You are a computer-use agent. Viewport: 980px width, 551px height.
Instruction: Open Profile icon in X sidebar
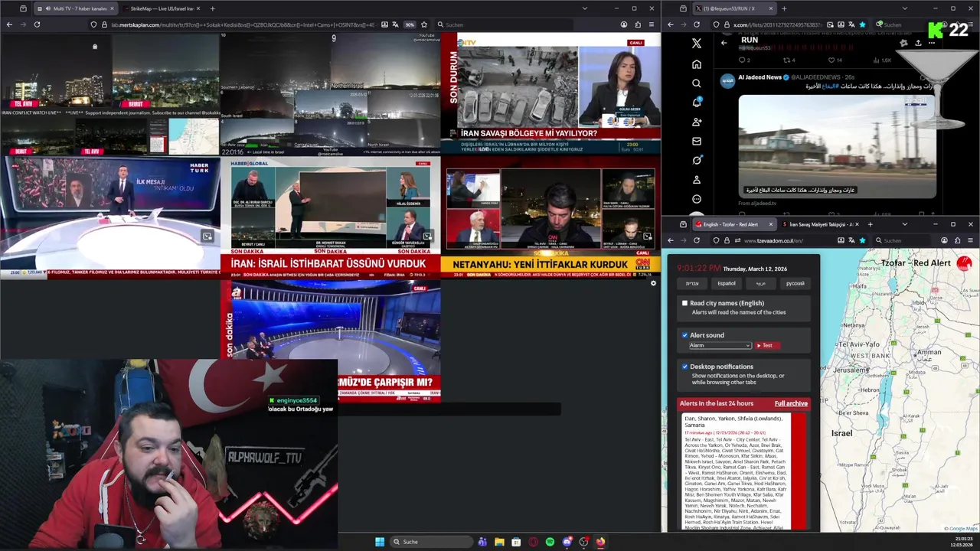pyautogui.click(x=696, y=180)
